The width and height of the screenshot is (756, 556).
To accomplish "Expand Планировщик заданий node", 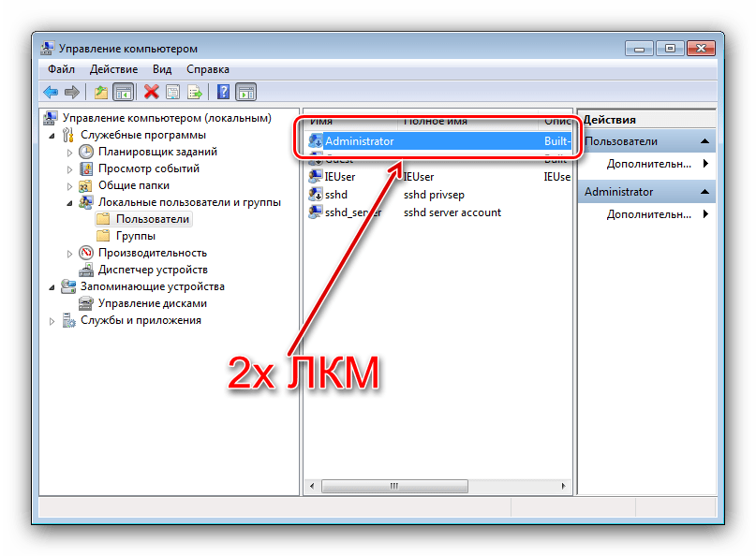I will pos(70,153).
